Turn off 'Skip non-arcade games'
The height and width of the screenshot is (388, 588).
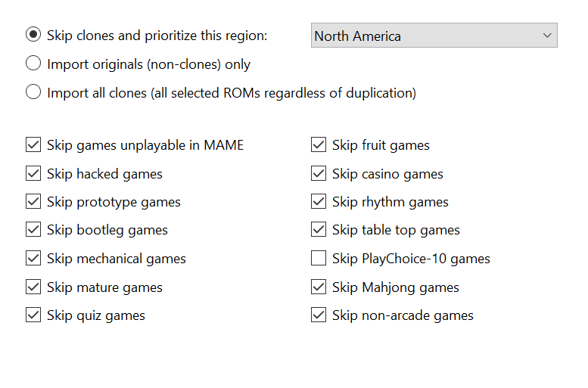point(319,315)
